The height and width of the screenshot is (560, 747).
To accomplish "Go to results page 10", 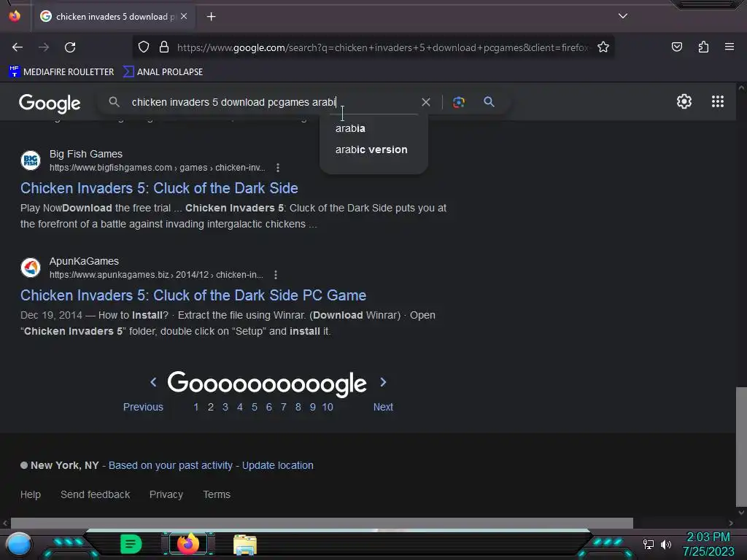I will pos(328,407).
